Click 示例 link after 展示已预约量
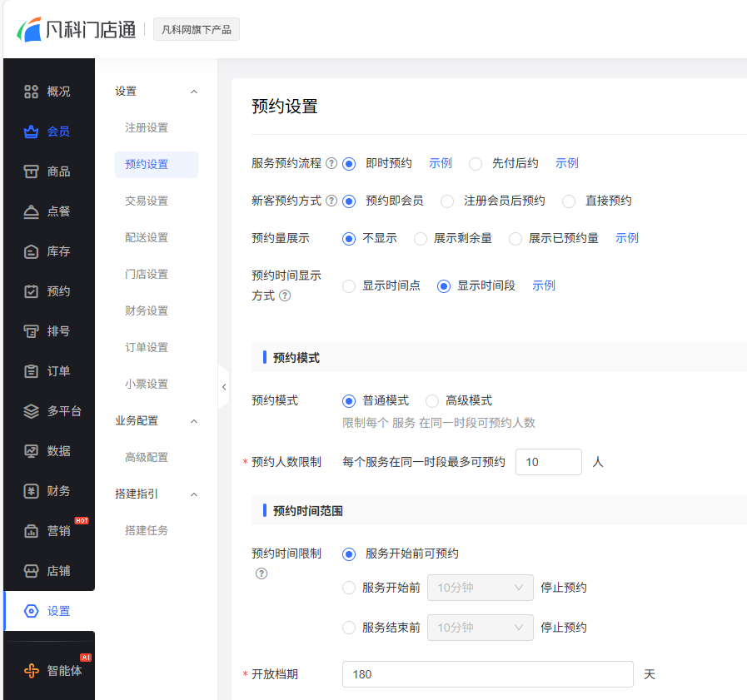Image resolution: width=747 pixels, height=700 pixels. pyautogui.click(x=627, y=238)
